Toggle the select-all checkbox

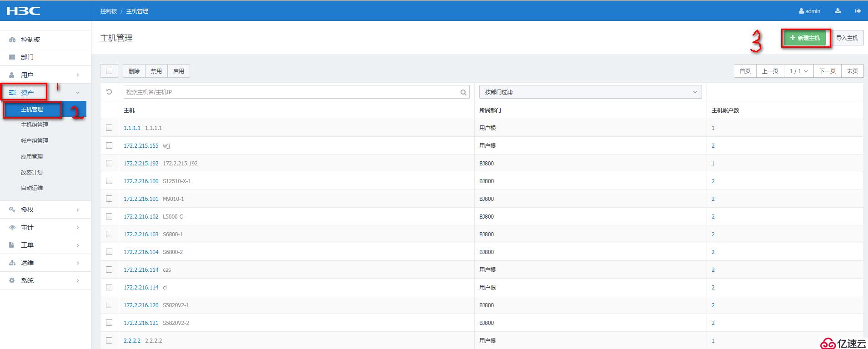pyautogui.click(x=109, y=71)
